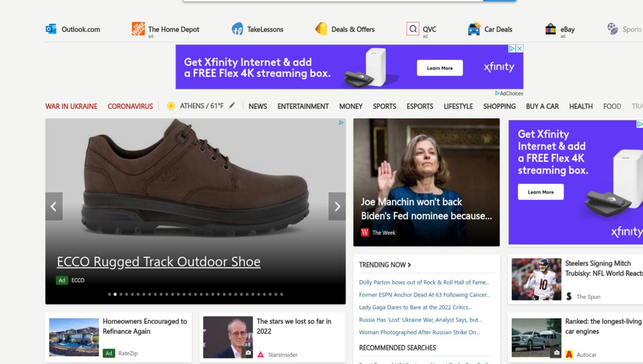Open Steelers Signing Mitch Trubisky article
Screen dimensions: 643x364
[x=604, y=268]
